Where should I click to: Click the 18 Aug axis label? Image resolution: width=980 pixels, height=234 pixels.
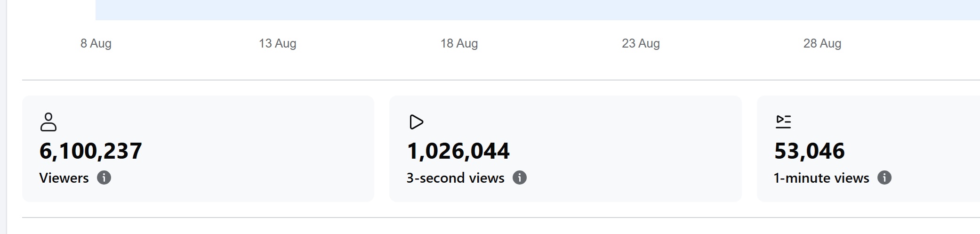pos(459,43)
